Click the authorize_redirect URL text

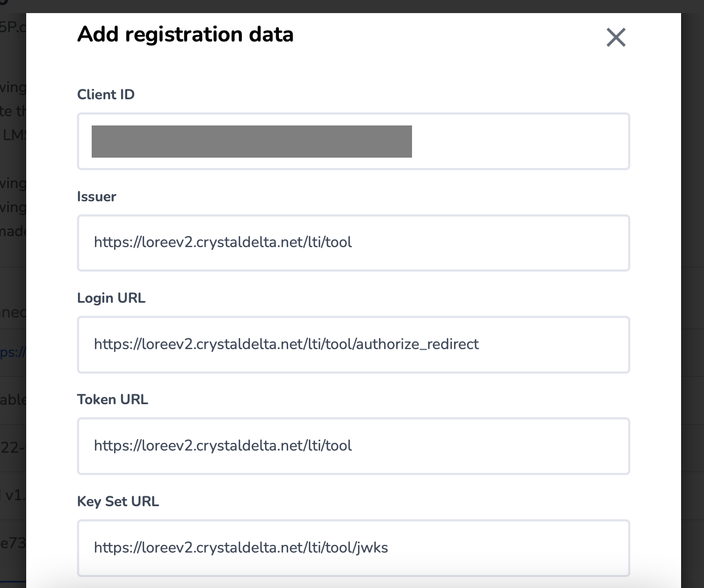286,344
